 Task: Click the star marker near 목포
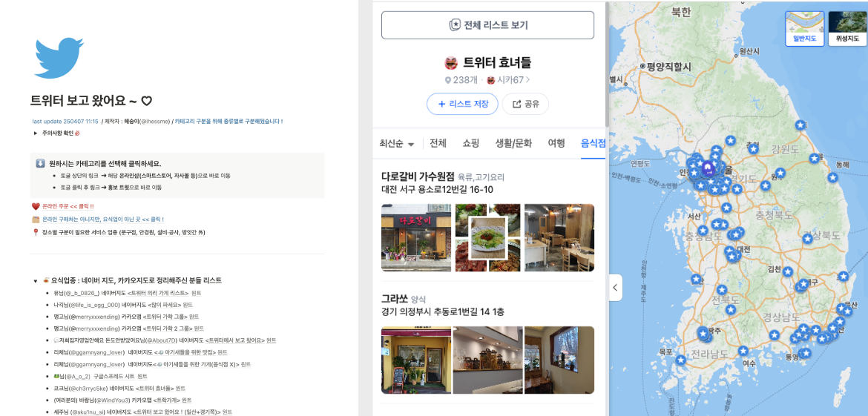(x=680, y=360)
